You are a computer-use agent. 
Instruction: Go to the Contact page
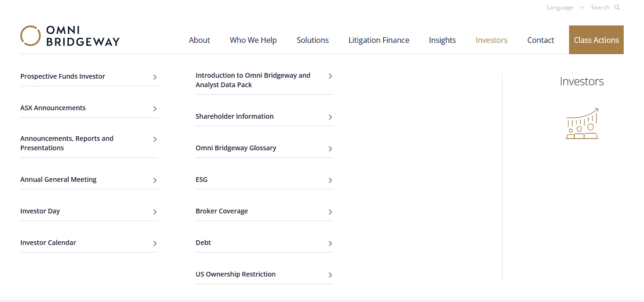(541, 40)
